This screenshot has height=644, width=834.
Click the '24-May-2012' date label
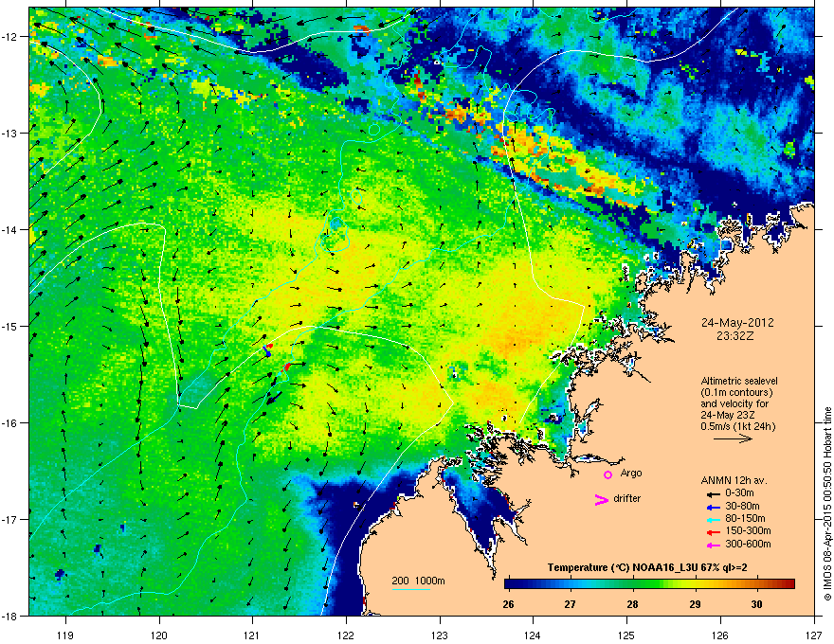(737, 323)
